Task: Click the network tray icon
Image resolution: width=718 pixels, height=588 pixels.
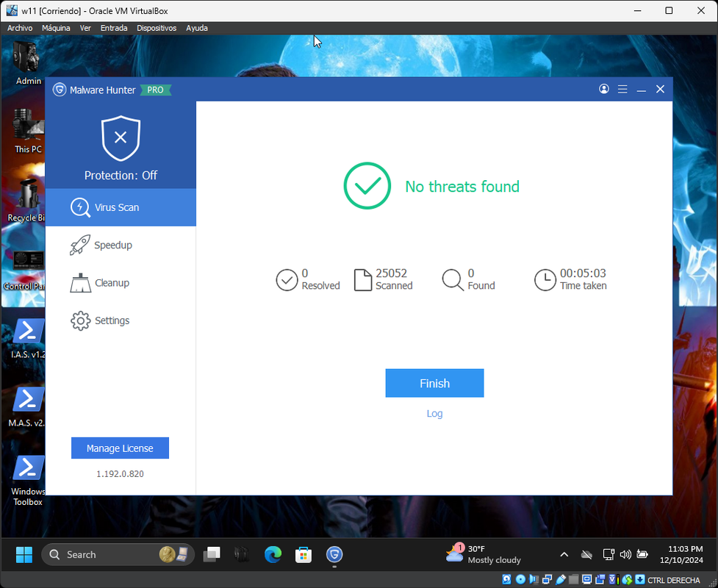Action: point(608,555)
